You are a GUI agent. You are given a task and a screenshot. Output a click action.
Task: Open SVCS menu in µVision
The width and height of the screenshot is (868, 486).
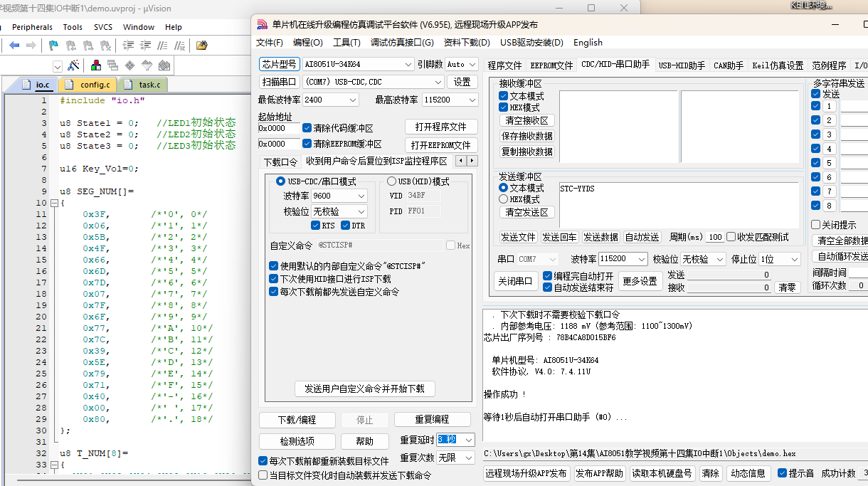tap(103, 27)
